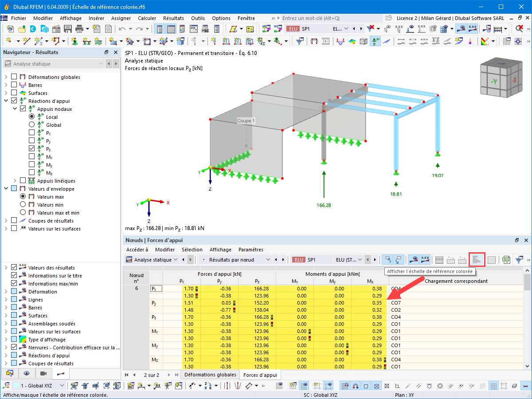
Task: Open the console window icon
Action: click(x=194, y=29)
